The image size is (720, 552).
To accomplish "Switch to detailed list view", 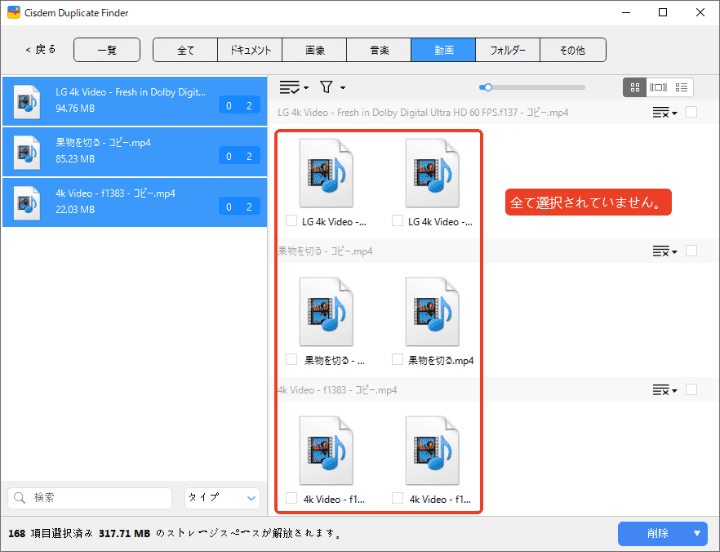I will 683,88.
